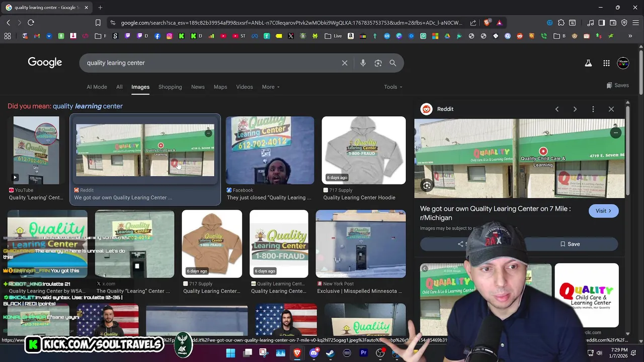Open the Saves link

click(617, 85)
